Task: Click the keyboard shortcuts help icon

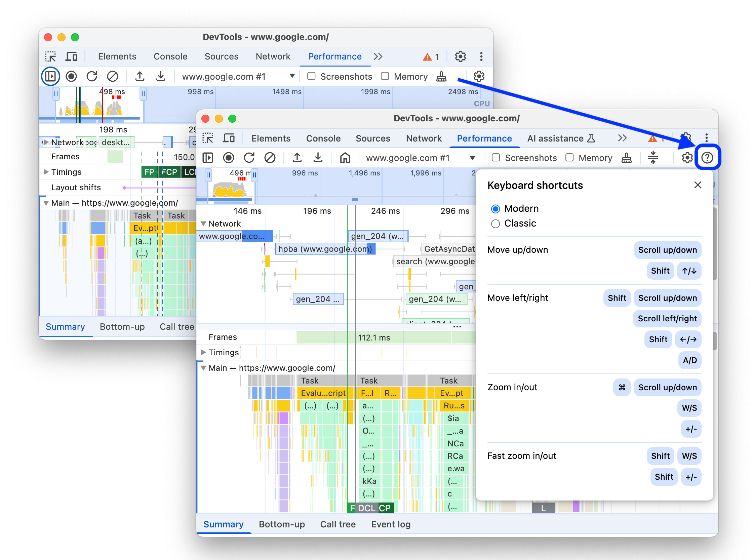Action: pyautogui.click(x=707, y=158)
